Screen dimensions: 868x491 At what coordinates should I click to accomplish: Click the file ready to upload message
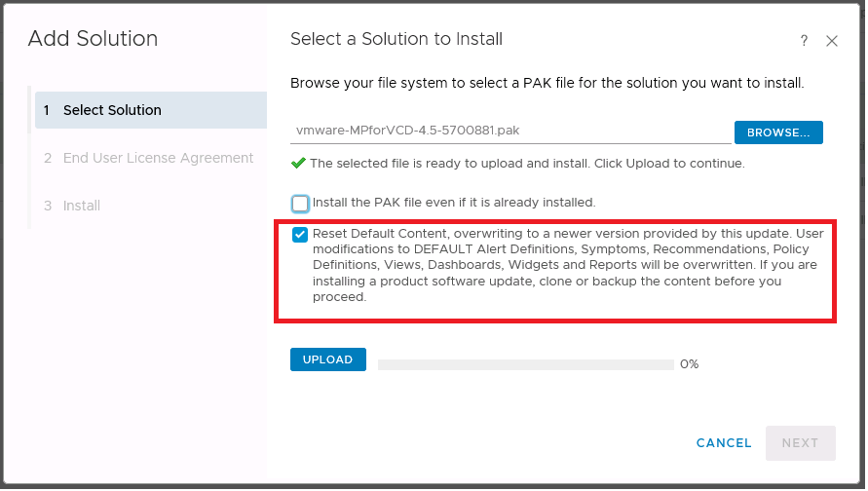(x=527, y=164)
